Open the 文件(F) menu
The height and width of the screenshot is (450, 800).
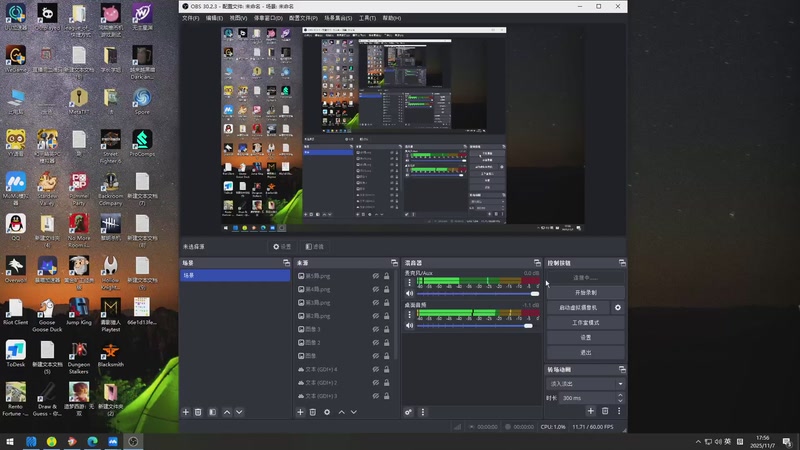pos(190,18)
